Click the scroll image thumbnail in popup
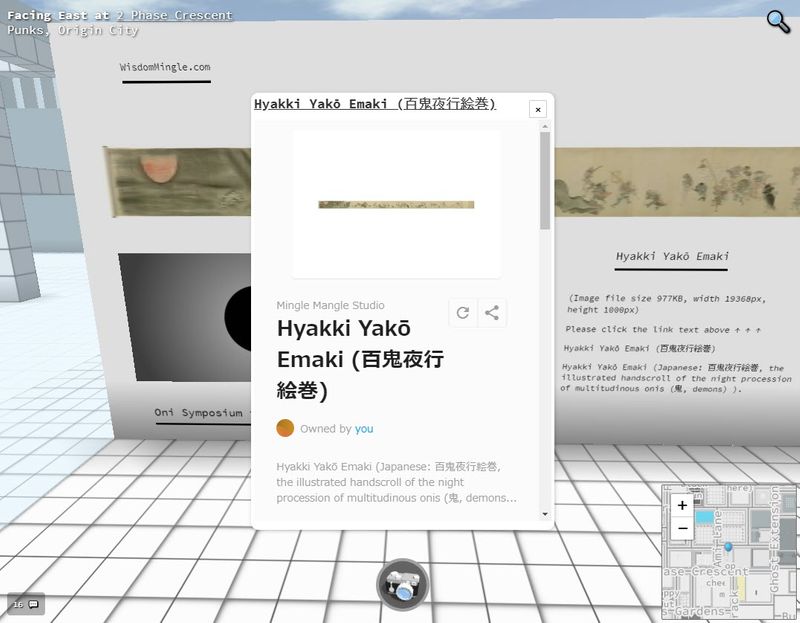The height and width of the screenshot is (623, 800). tap(396, 204)
